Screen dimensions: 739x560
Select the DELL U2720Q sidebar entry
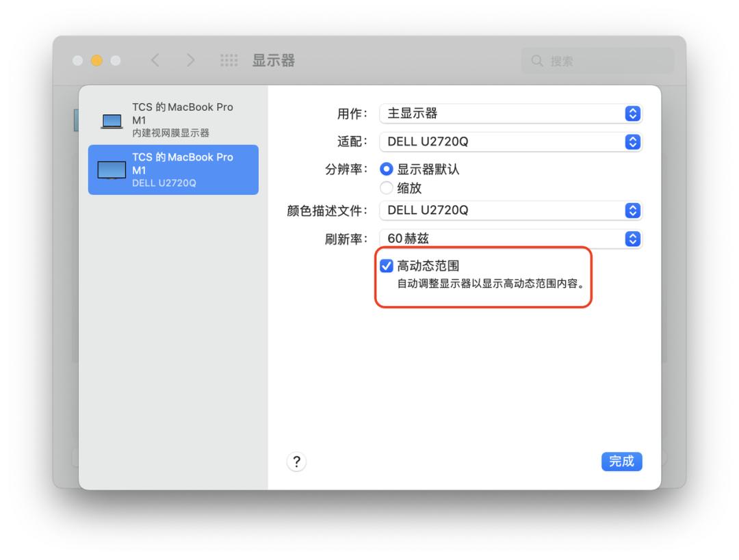[x=173, y=170]
